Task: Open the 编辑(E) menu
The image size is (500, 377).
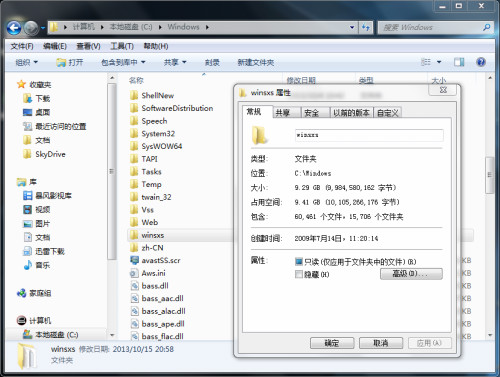Action: point(55,46)
